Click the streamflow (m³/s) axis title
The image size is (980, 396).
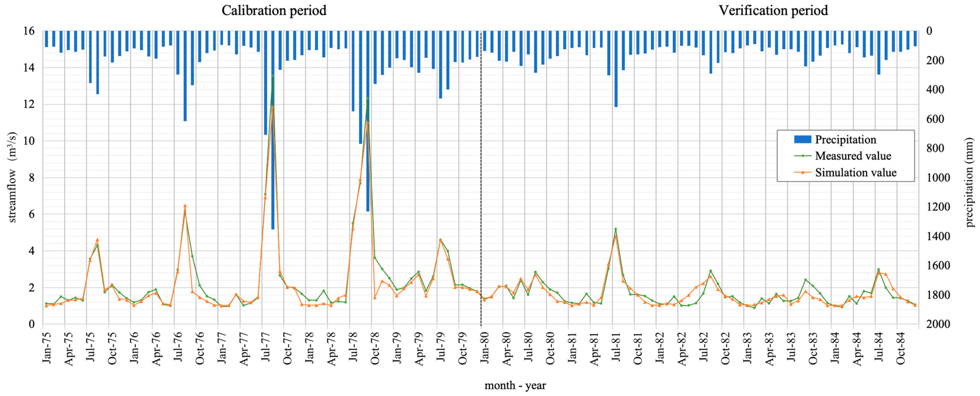12,177
